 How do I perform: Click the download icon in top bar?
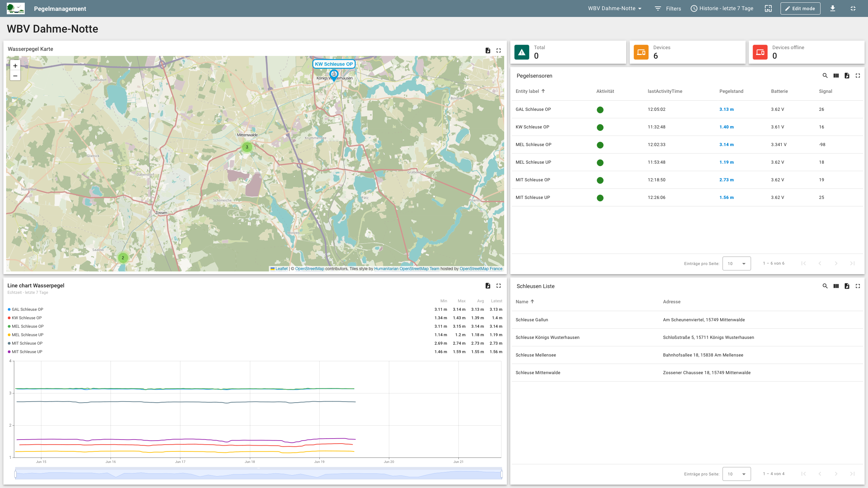tap(832, 8)
